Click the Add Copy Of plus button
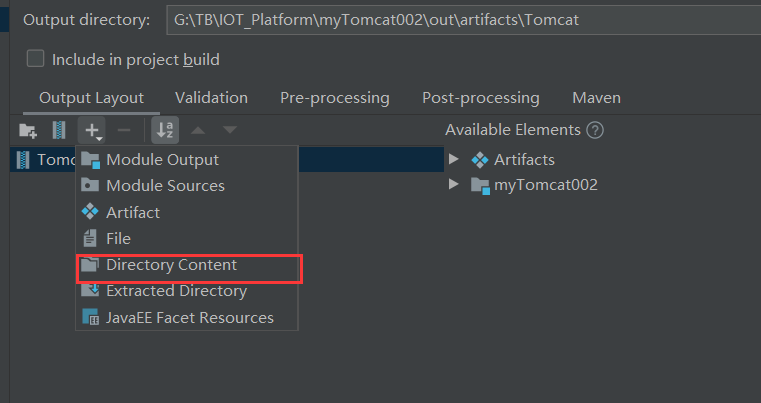 click(92, 130)
